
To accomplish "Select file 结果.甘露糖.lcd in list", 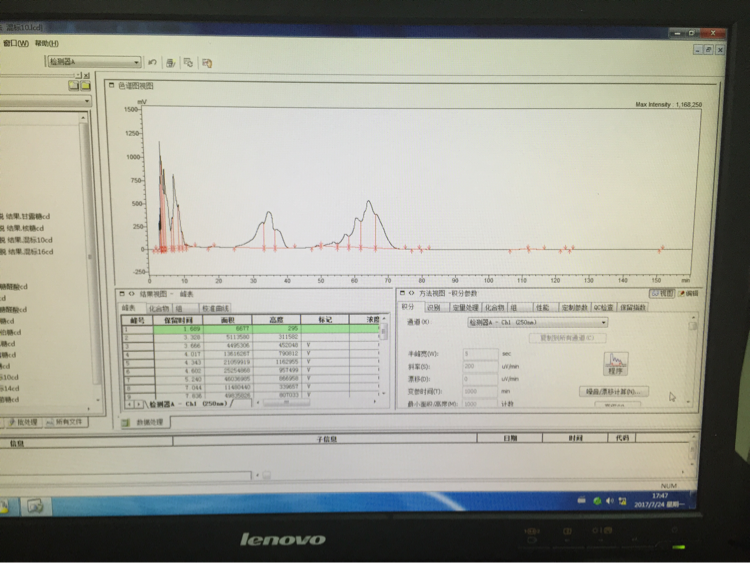I will 25,216.
